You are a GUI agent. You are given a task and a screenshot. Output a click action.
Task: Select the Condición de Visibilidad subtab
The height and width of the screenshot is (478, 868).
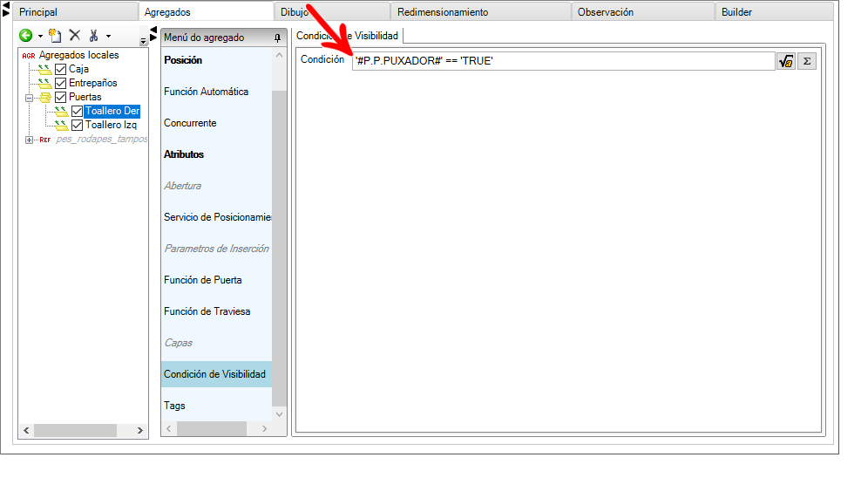[x=348, y=36]
